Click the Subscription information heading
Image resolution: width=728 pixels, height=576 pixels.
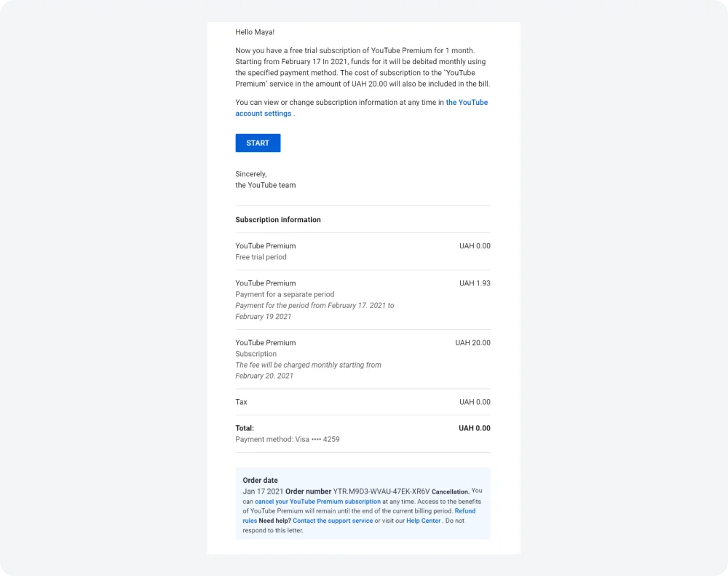pos(278,219)
